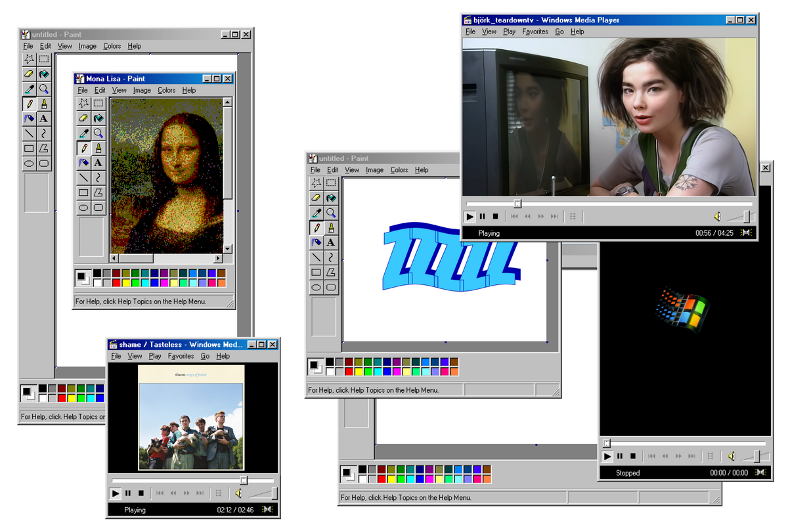Pause the björk_teardowntv video
The width and height of the screenshot is (788, 532).
483,217
